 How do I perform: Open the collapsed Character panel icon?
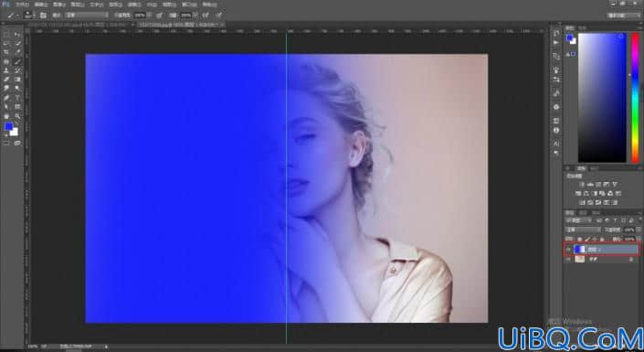556,144
